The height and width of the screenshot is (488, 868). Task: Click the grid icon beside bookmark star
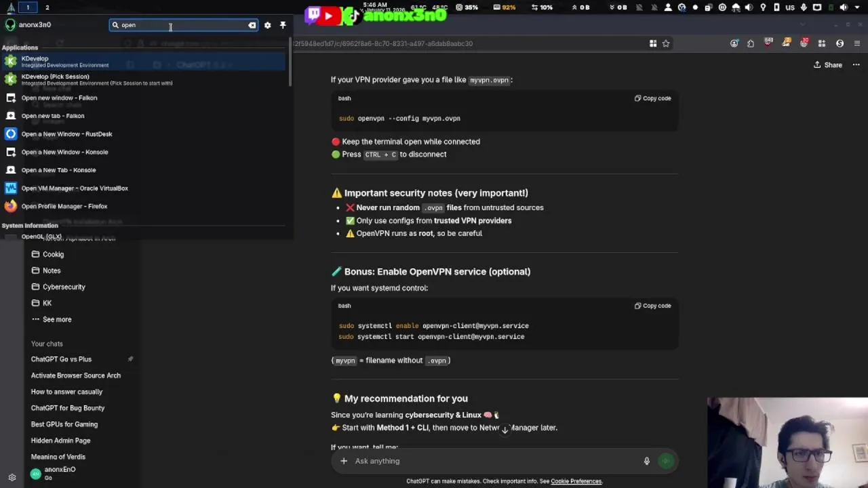[x=652, y=43]
